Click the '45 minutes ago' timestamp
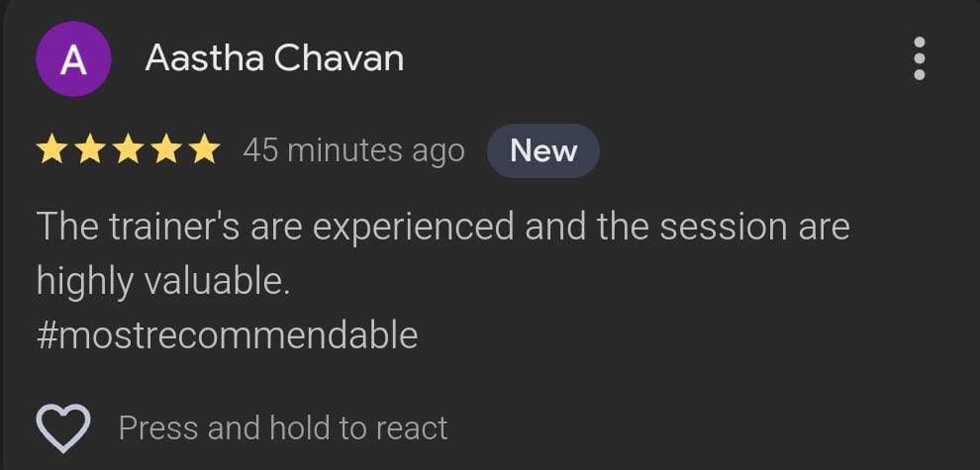This screenshot has height=470, width=980. (x=353, y=150)
